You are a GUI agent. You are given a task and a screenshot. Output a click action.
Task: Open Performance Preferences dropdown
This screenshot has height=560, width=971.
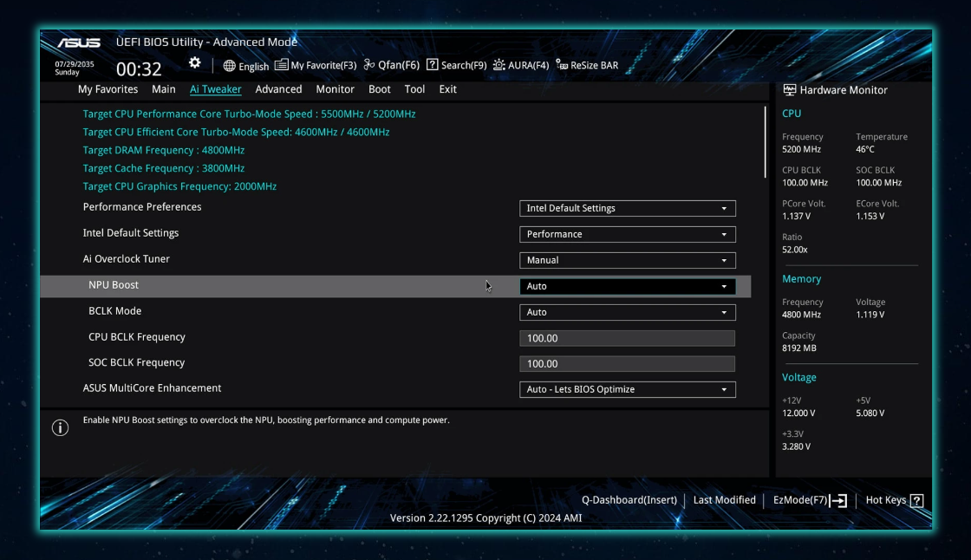tap(628, 208)
